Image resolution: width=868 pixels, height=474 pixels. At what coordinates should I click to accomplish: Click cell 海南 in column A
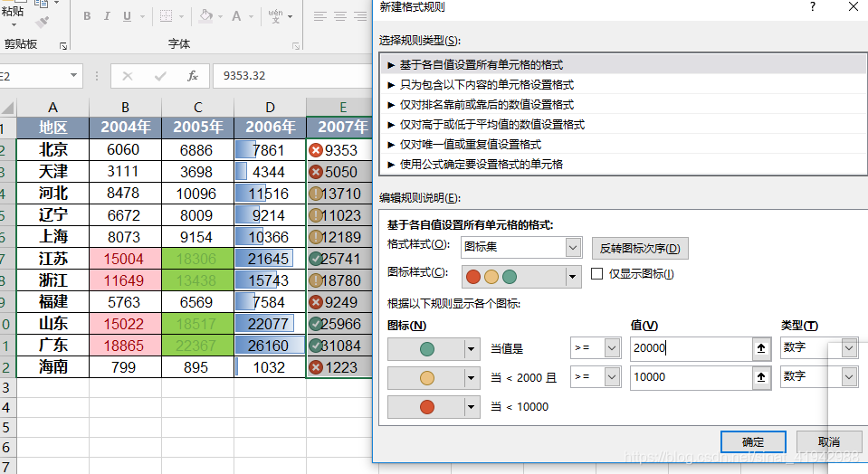(52, 367)
